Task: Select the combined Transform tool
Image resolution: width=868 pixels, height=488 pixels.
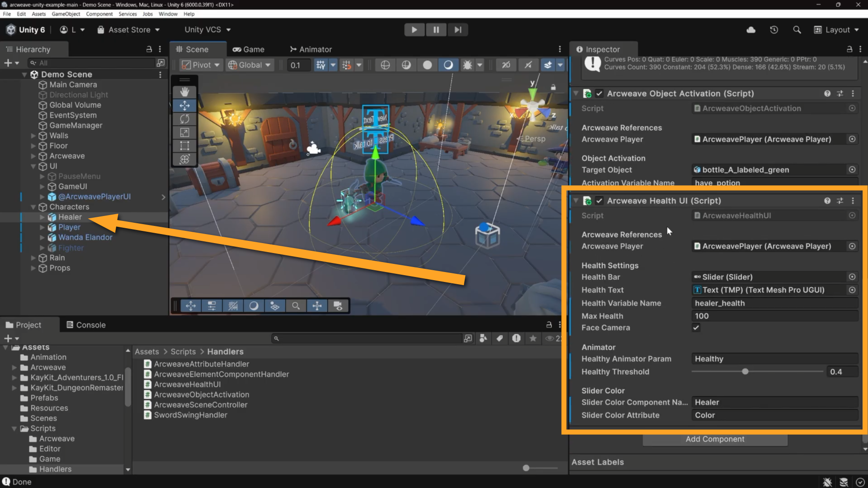Action: [184, 159]
